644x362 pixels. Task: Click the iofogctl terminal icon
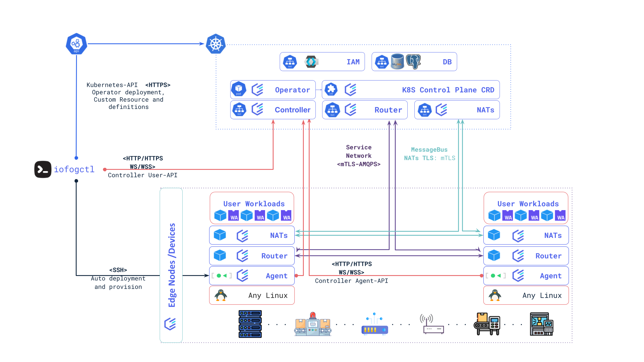pos(43,169)
